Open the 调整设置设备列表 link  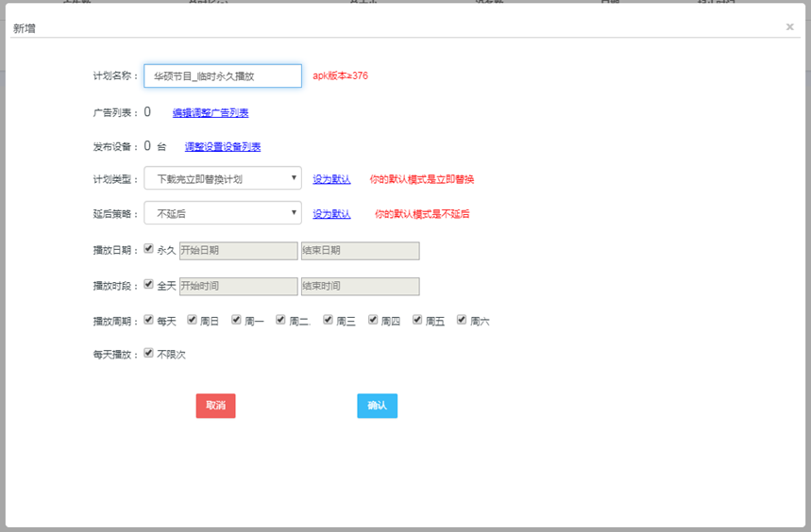coord(223,147)
